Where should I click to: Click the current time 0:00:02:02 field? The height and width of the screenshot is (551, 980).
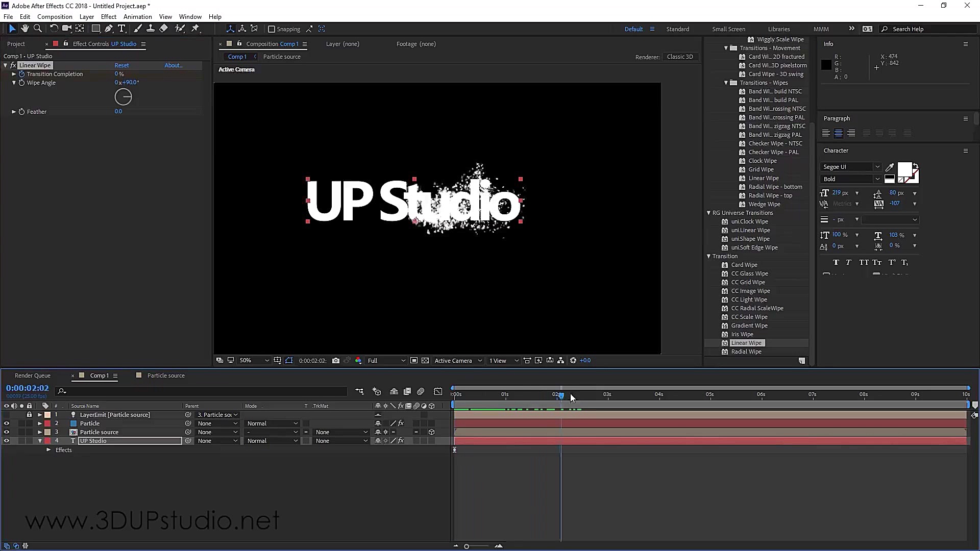coord(28,388)
